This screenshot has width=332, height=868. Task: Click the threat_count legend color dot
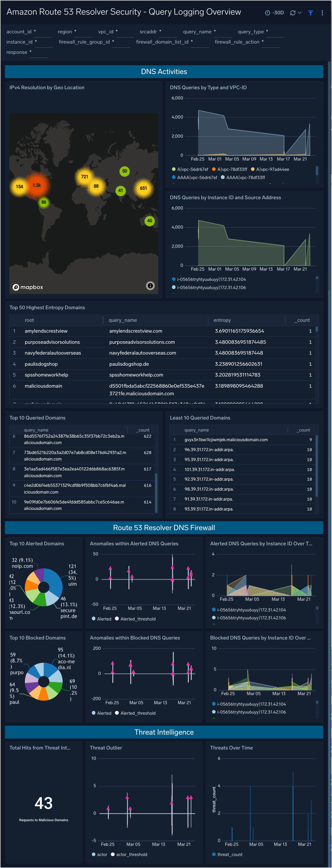(x=214, y=854)
